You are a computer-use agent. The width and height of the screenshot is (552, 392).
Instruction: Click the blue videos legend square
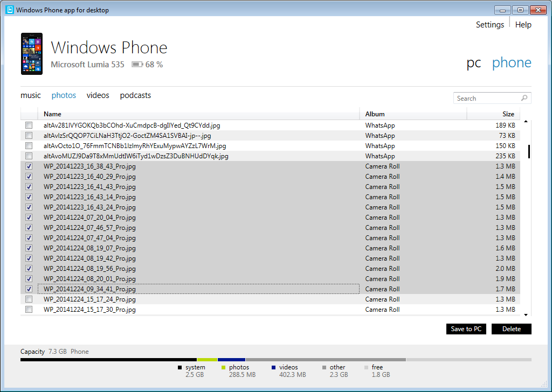point(274,368)
